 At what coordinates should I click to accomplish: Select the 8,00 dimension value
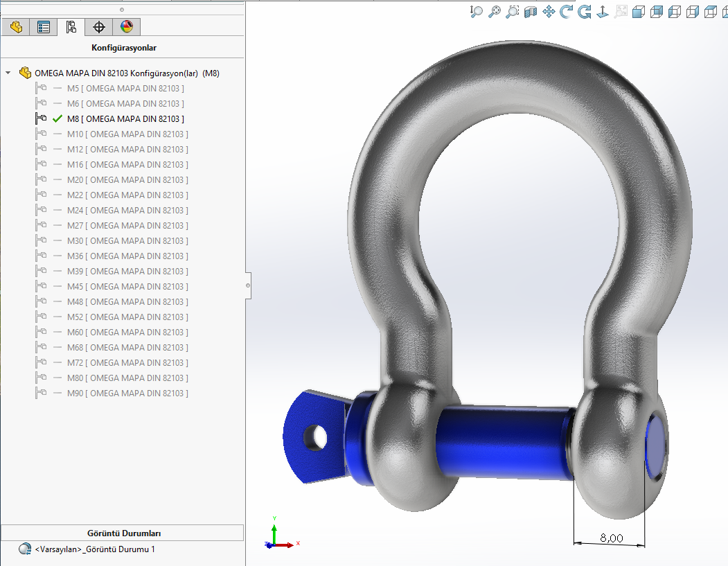[612, 538]
